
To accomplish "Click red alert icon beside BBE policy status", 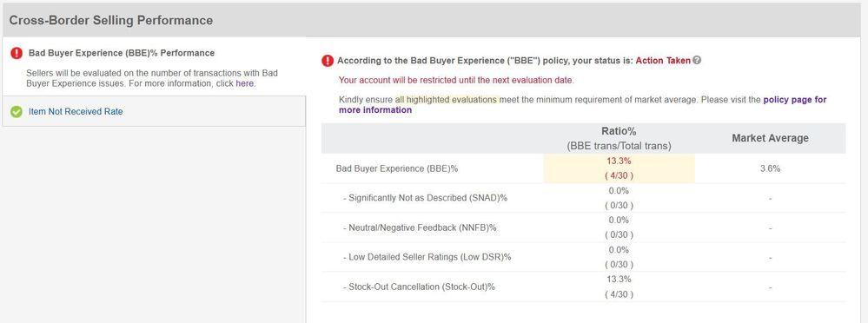I will pyautogui.click(x=328, y=61).
